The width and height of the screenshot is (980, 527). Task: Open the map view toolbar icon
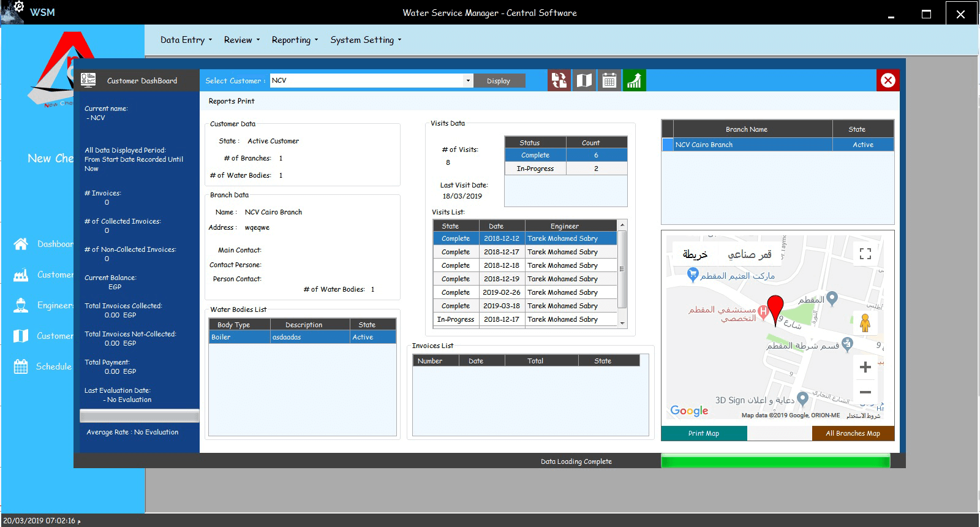point(584,80)
